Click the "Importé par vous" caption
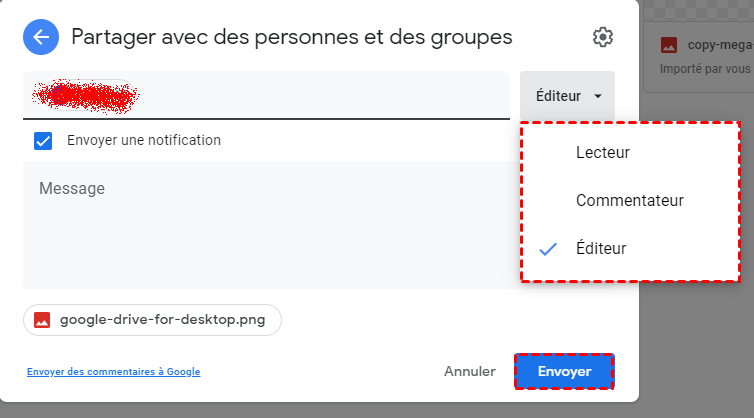This screenshot has width=754, height=418. 705,70
